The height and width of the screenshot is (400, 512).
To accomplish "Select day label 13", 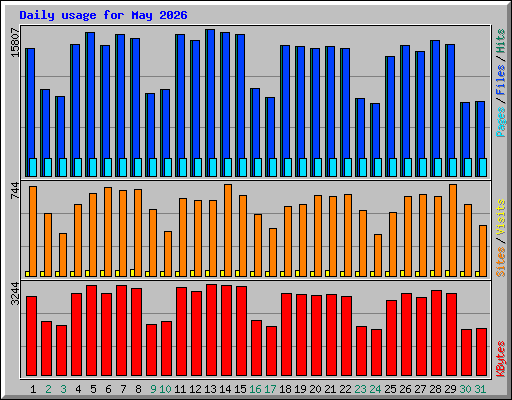I will pyautogui.click(x=210, y=389).
